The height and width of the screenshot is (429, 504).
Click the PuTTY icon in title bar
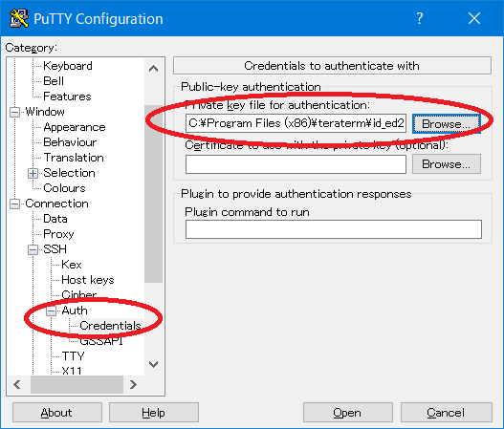pyautogui.click(x=18, y=18)
